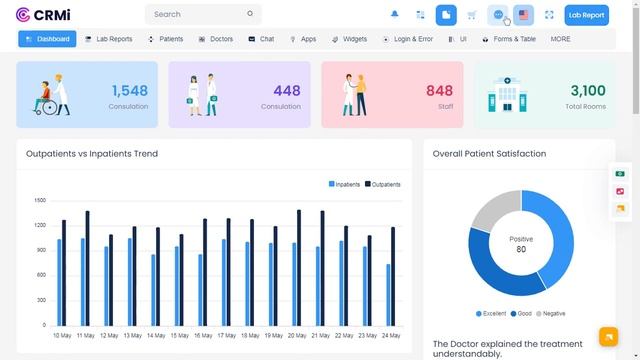Image resolution: width=640 pixels, height=360 pixels.
Task: Click the settings sliders icon in header
Action: pyautogui.click(x=420, y=15)
